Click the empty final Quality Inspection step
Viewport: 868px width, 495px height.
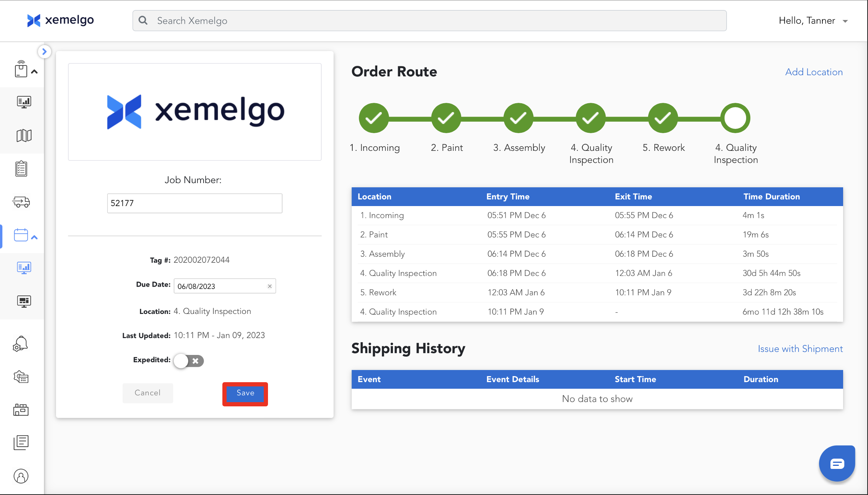(x=735, y=118)
